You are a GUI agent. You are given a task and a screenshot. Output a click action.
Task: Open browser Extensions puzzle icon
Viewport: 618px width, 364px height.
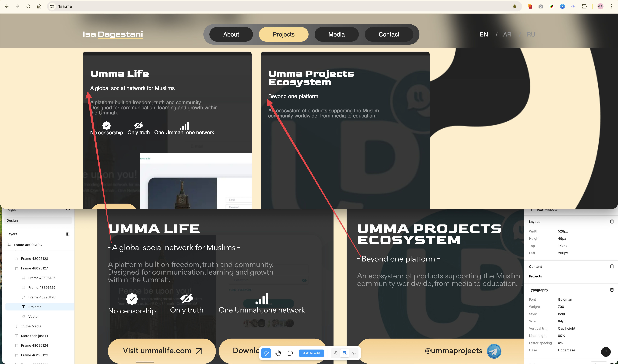pyautogui.click(x=584, y=6)
